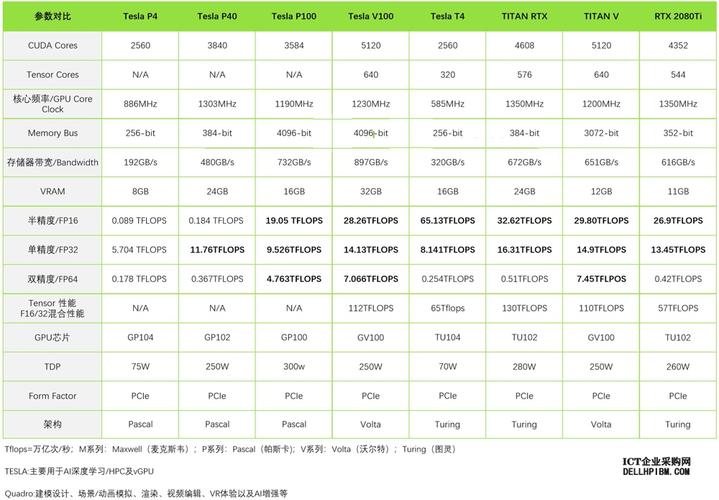Click the 65.13TFLOPS FP16 cell
The width and height of the screenshot is (719, 500).
[446, 220]
